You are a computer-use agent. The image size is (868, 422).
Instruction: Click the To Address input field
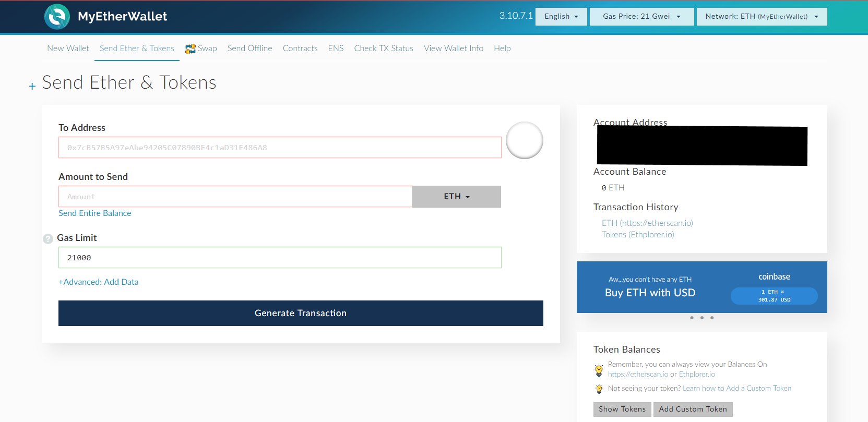coord(280,148)
